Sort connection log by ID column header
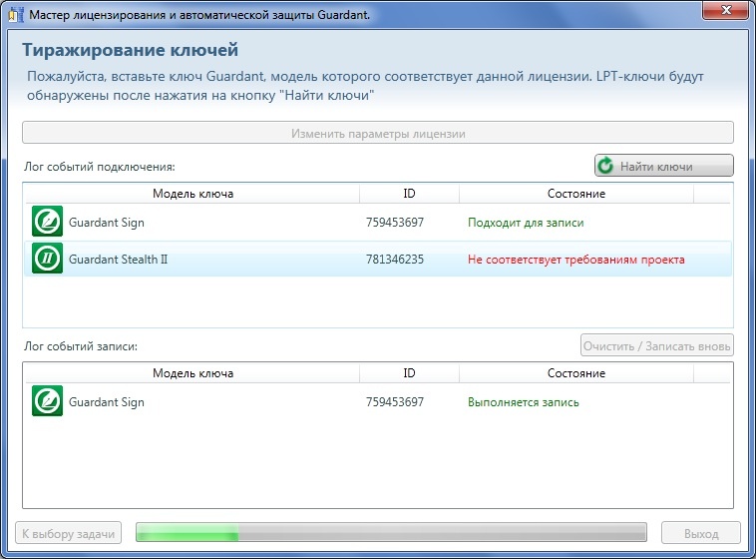756x559 pixels. click(x=409, y=194)
